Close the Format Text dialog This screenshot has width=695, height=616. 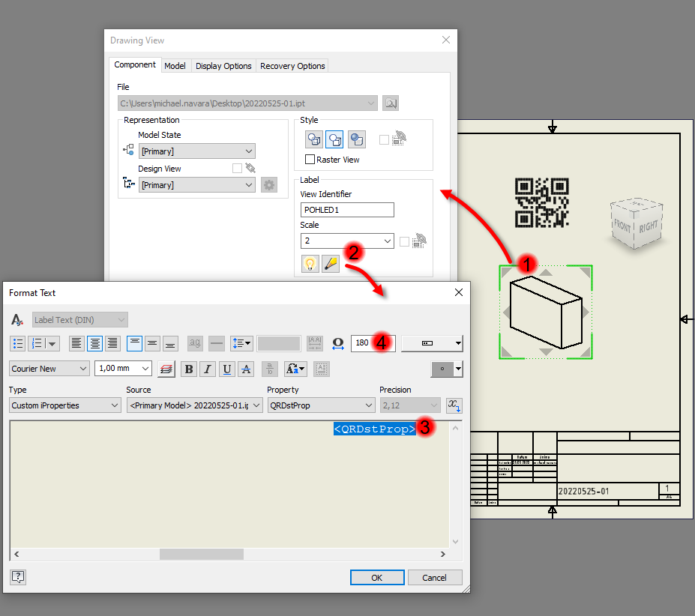[x=459, y=292]
